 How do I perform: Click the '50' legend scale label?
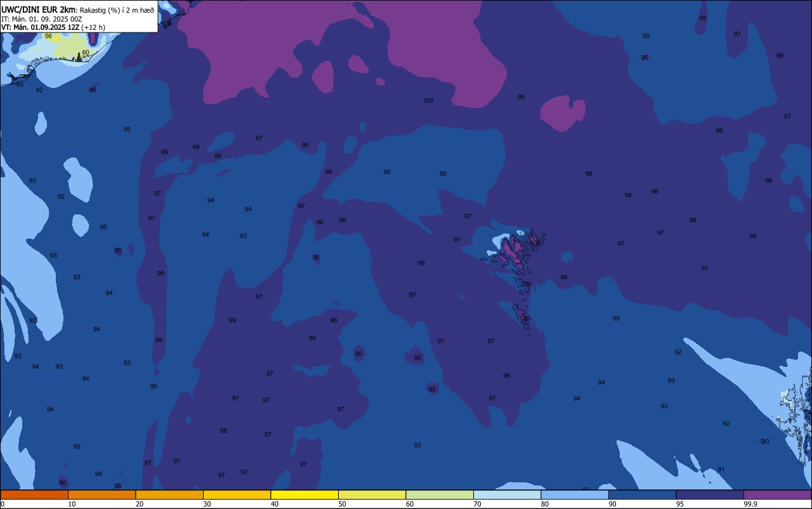click(x=342, y=504)
